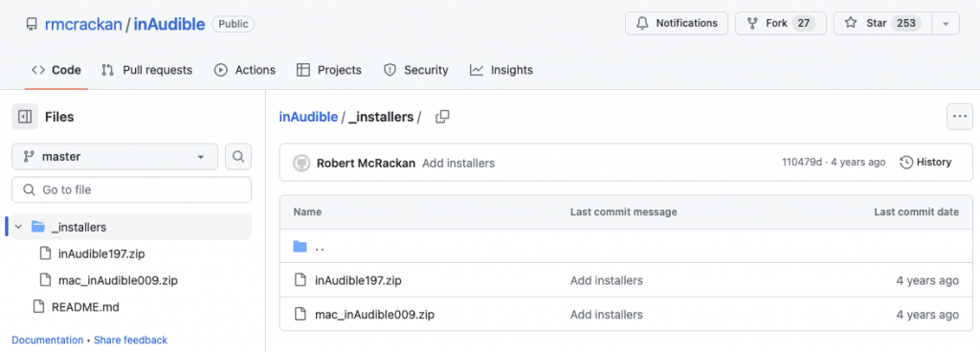Screen dimensions: 980x352
Task: Click the repository icon next to rmcrackan
Action: coord(32,24)
